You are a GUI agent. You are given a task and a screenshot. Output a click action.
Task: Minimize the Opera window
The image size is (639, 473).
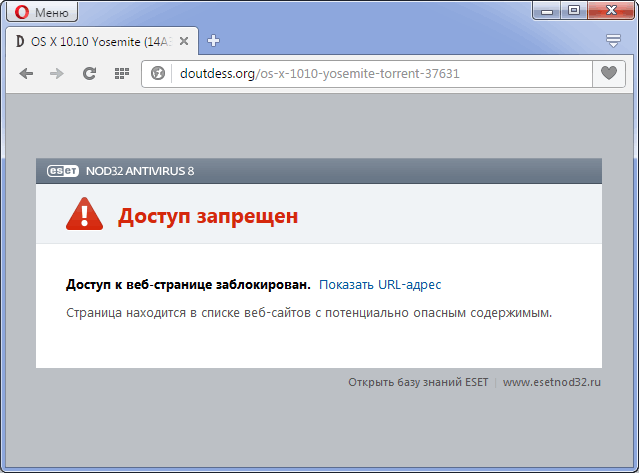point(546,11)
